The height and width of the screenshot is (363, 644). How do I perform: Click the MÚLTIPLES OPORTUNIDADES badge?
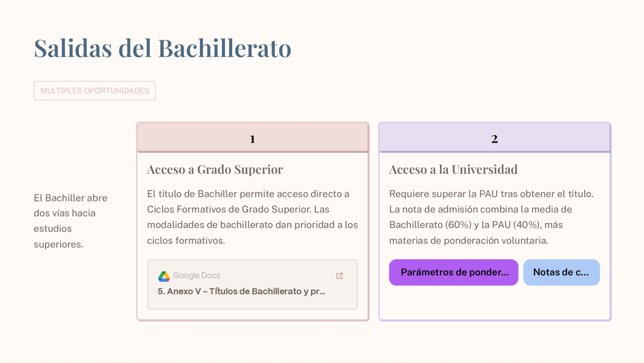pyautogui.click(x=94, y=91)
